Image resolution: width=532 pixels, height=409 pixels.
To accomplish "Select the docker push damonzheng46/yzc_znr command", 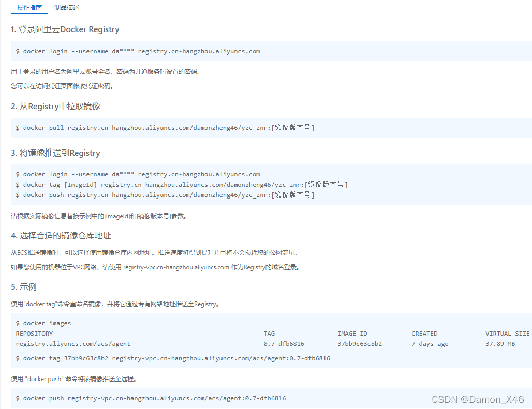I will pyautogui.click(x=165, y=195).
